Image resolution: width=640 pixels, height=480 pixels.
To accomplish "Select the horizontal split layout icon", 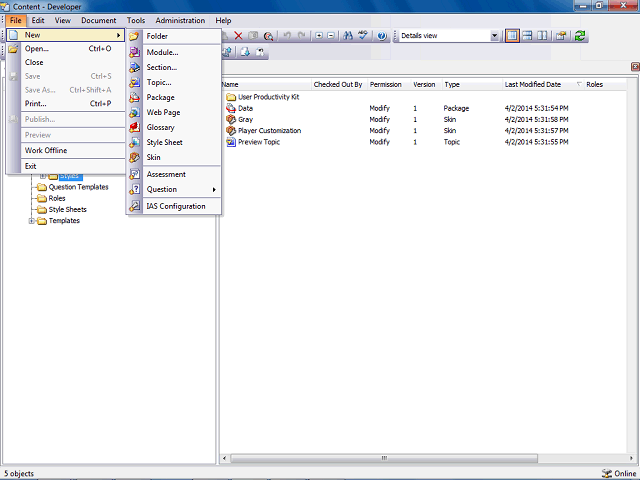I will tap(527, 36).
